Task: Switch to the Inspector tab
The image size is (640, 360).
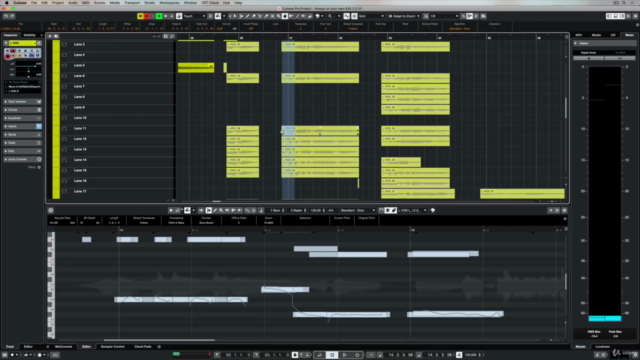Action: pyautogui.click(x=11, y=35)
